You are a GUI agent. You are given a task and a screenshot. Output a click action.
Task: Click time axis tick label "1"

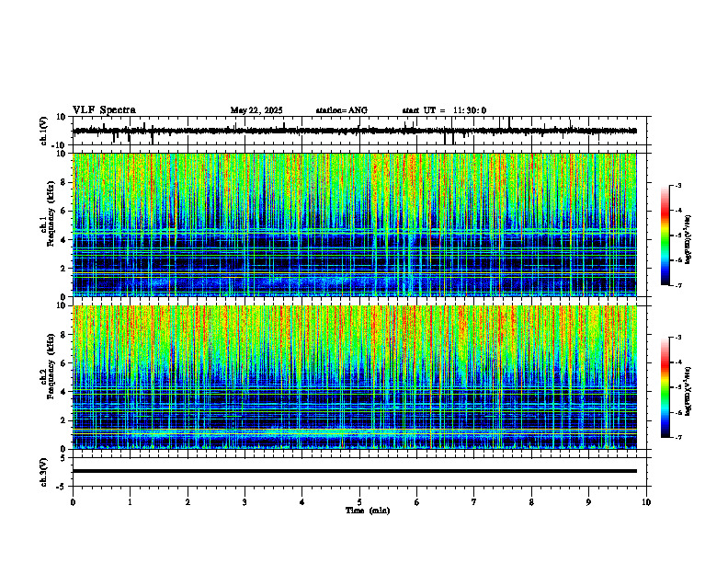130,502
